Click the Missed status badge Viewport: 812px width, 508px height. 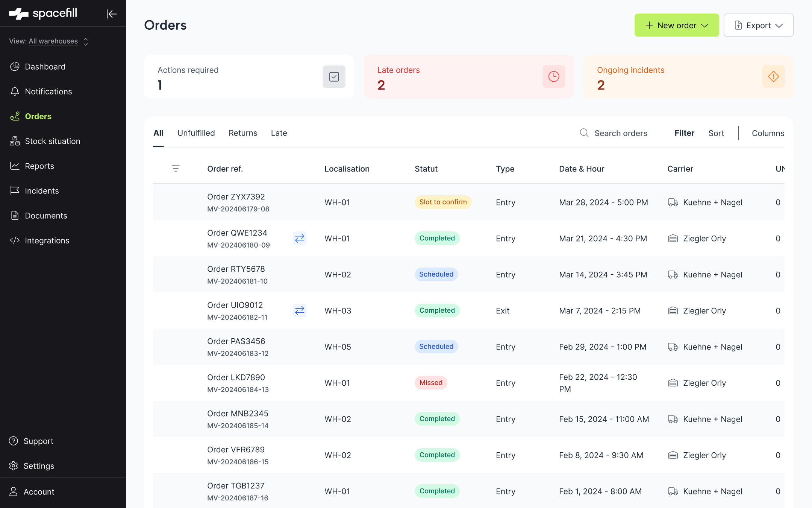pyautogui.click(x=431, y=383)
